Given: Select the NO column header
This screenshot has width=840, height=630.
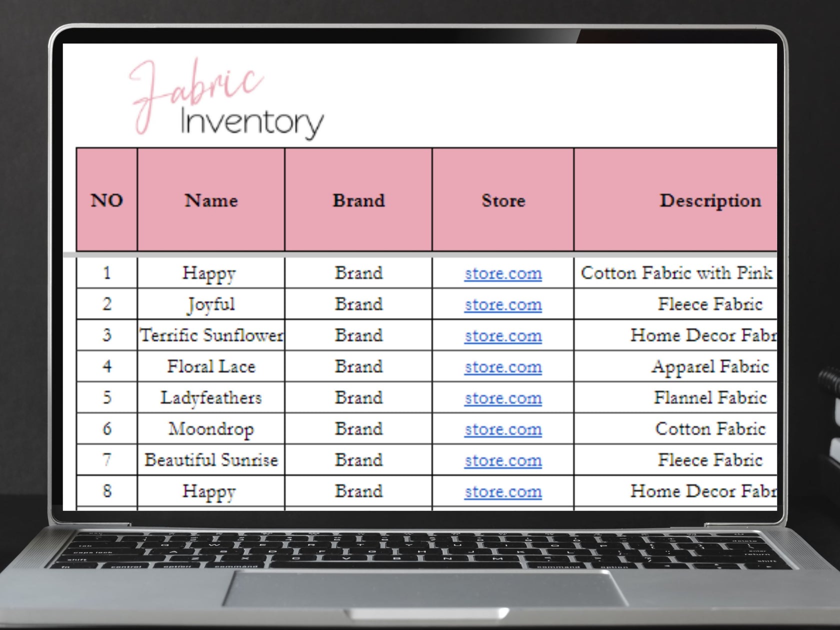Looking at the screenshot, I should [x=106, y=200].
